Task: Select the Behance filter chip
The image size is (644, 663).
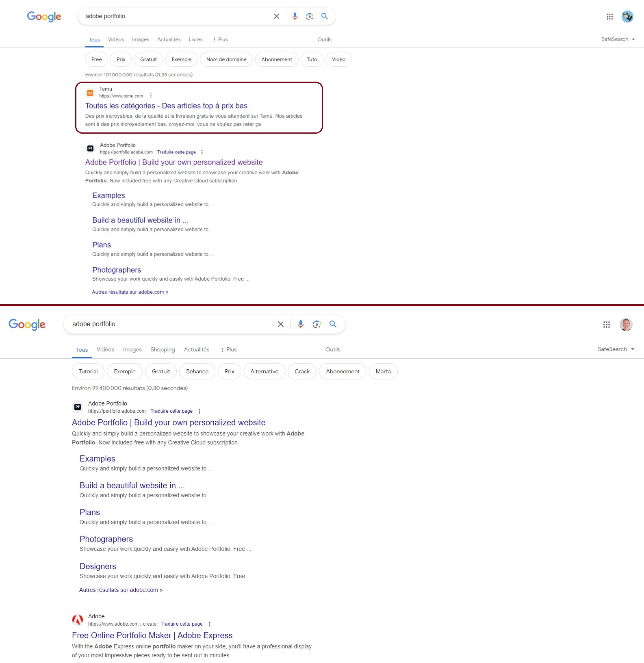Action: pyautogui.click(x=197, y=371)
